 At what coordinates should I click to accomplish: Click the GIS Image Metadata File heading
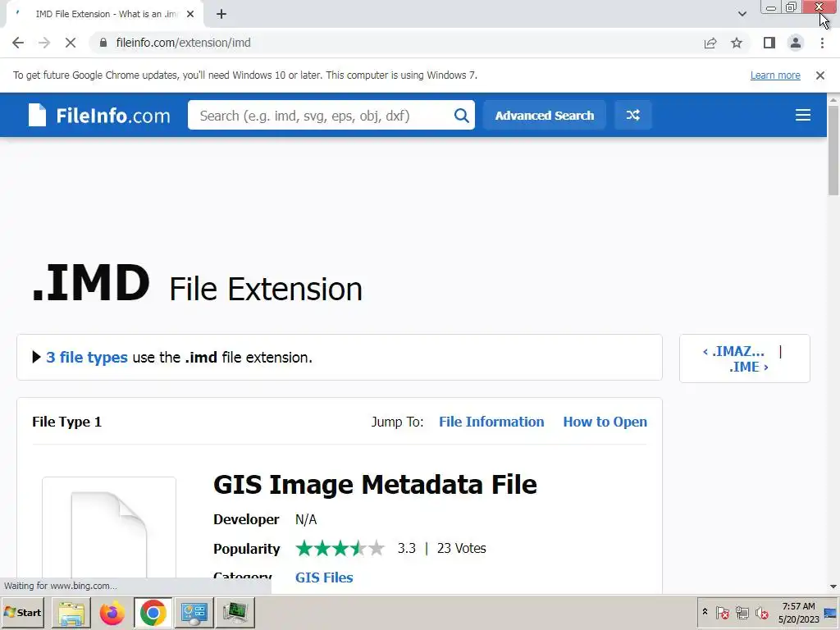375,485
